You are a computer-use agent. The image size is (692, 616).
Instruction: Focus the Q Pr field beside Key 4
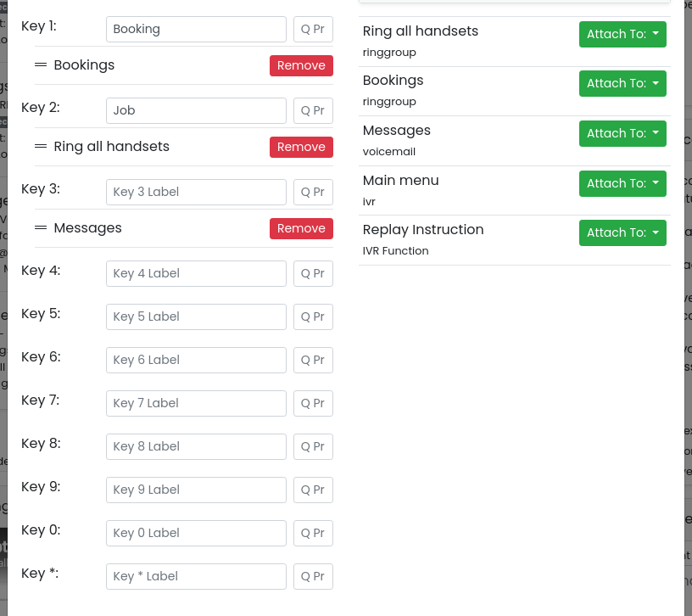(x=313, y=273)
